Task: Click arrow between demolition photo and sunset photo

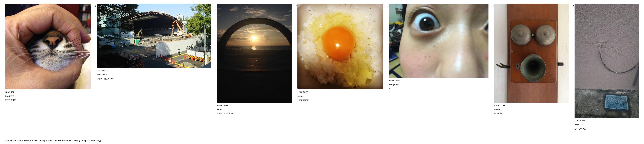Action: [214, 6]
